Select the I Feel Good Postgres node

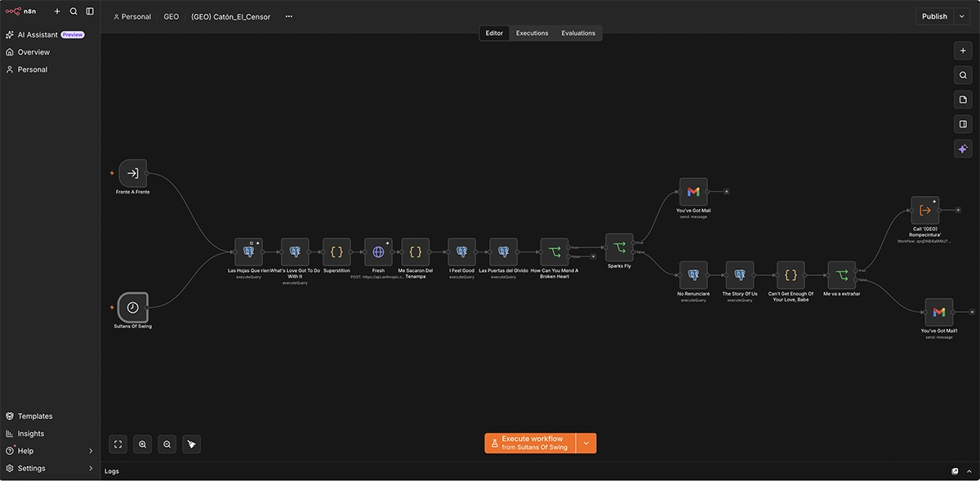point(461,252)
